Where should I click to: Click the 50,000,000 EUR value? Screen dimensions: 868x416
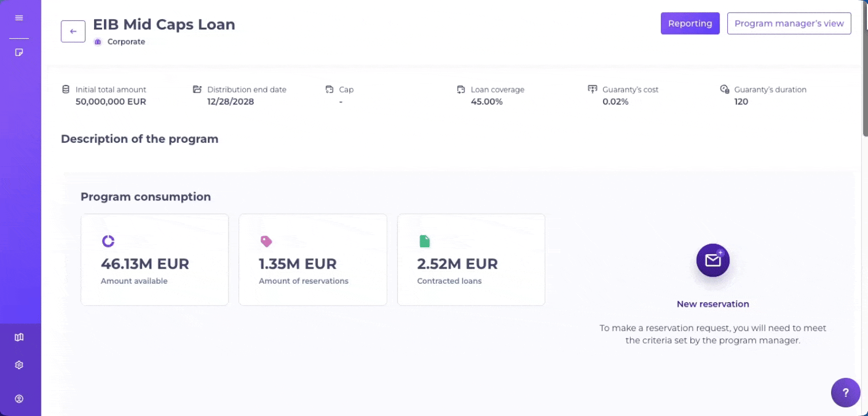pyautogui.click(x=111, y=102)
